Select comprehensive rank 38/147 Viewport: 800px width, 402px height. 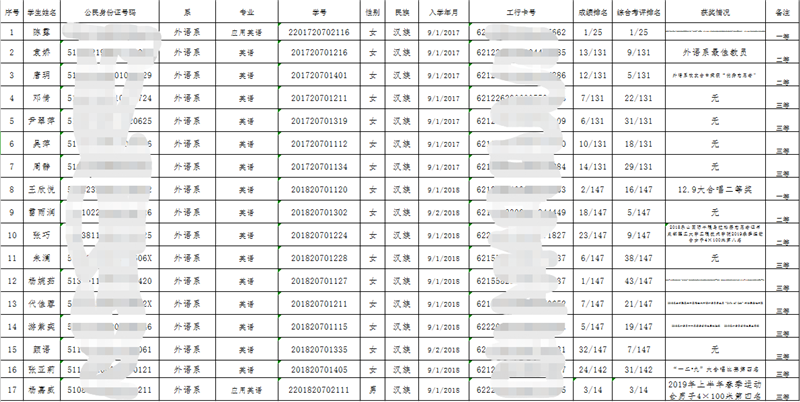(x=639, y=258)
